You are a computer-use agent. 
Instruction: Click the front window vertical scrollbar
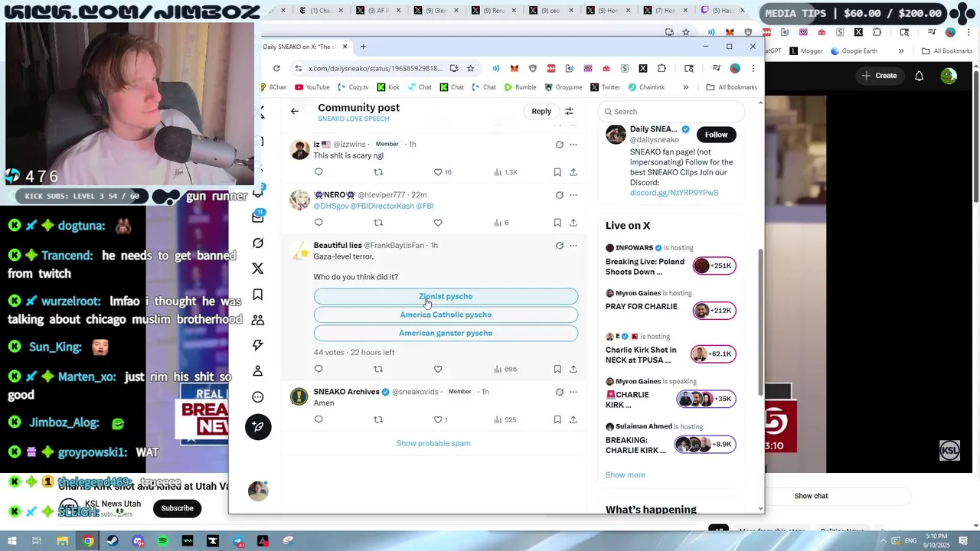(760, 321)
